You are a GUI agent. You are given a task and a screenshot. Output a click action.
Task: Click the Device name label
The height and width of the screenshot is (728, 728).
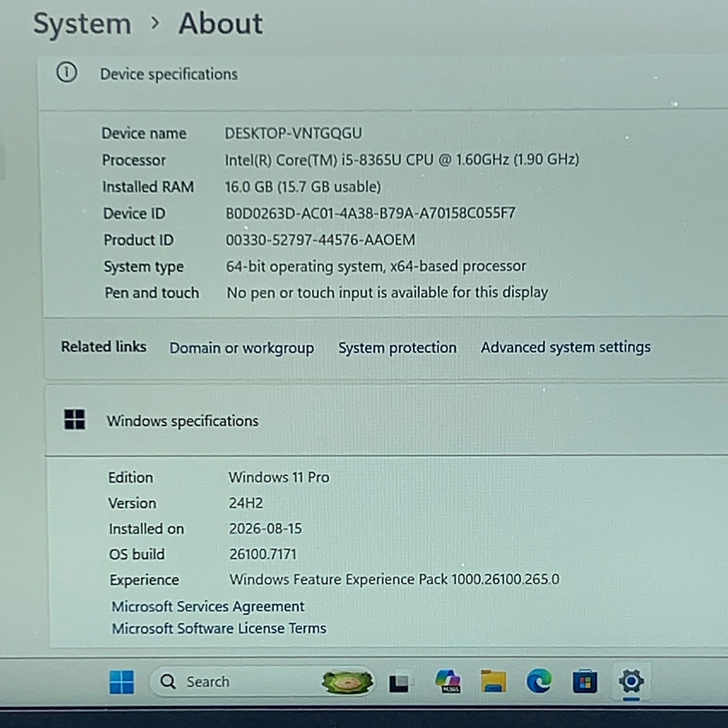144,133
